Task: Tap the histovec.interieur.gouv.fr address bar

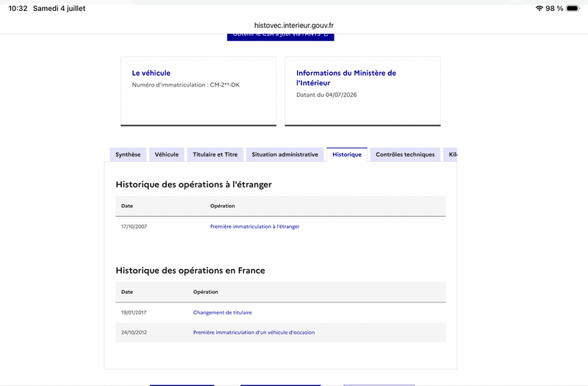Action: (x=294, y=26)
